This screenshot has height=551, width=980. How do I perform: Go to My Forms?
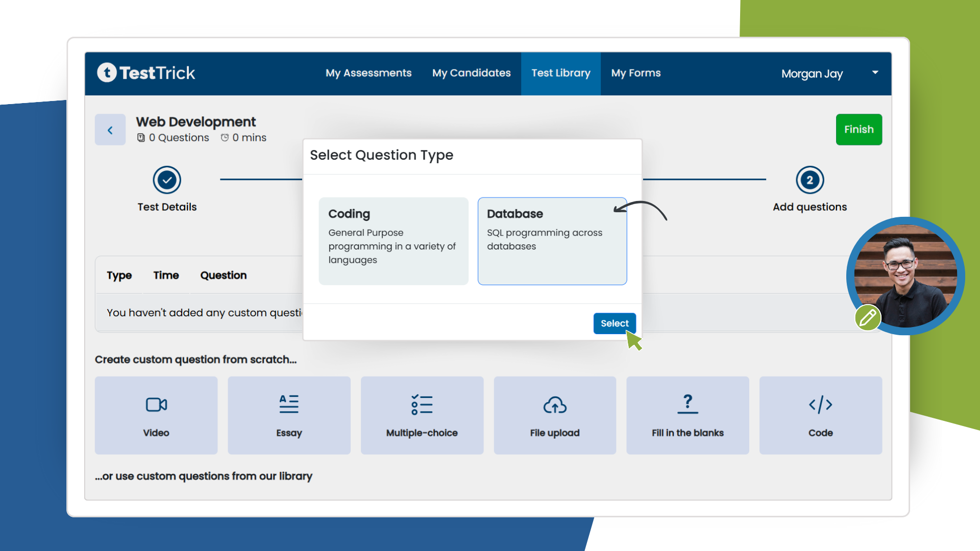[x=635, y=73]
